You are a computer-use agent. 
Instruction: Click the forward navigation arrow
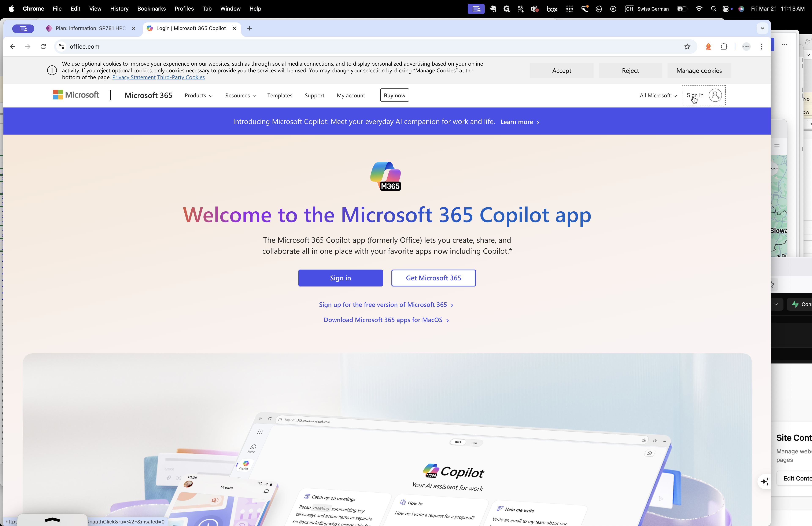click(28, 46)
